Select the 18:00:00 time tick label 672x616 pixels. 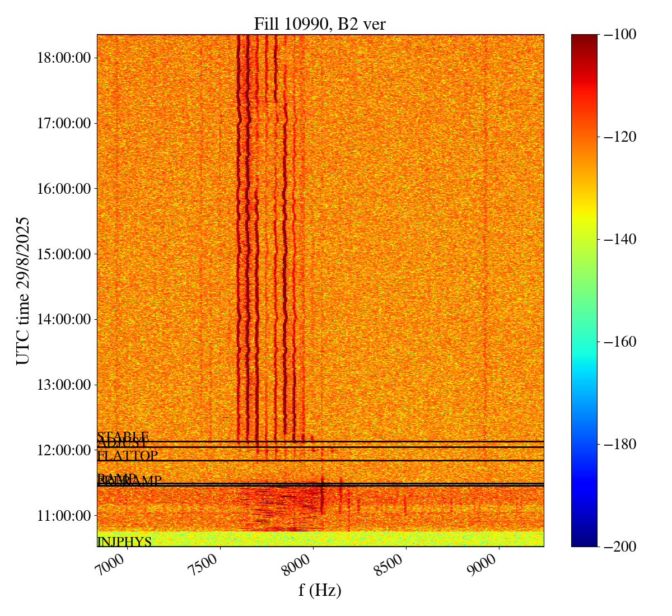64,58
